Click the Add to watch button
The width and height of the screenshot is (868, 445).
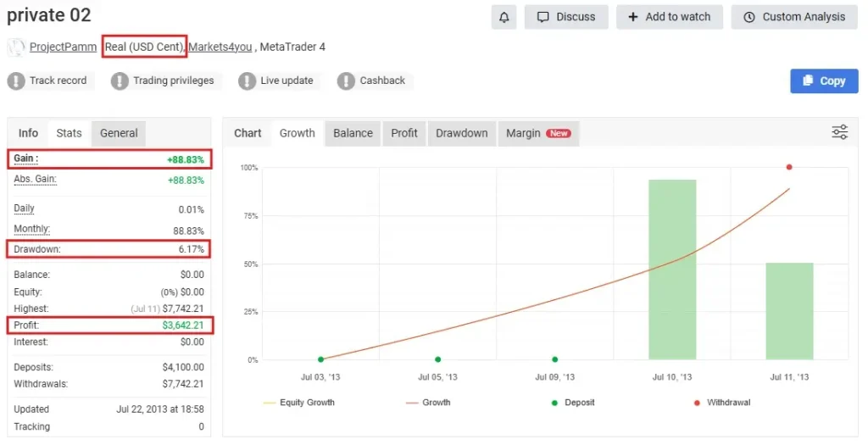coord(669,17)
